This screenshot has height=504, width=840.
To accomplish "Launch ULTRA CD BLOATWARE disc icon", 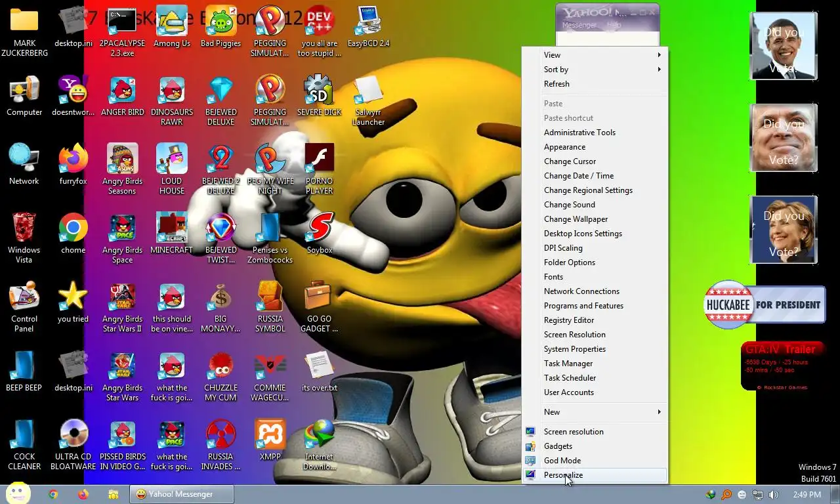I will 73,446.
